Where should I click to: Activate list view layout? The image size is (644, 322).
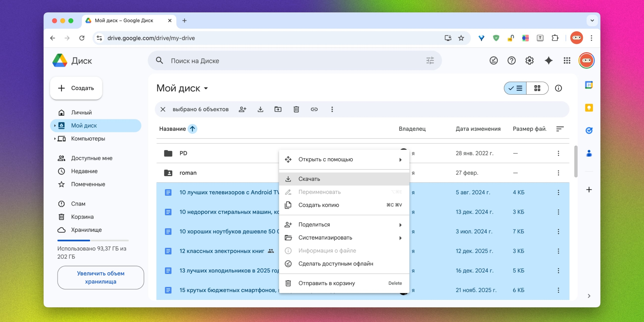point(515,88)
